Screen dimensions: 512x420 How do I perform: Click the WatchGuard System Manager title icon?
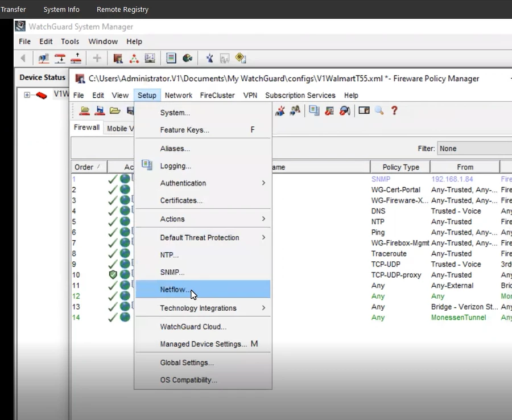20,26
